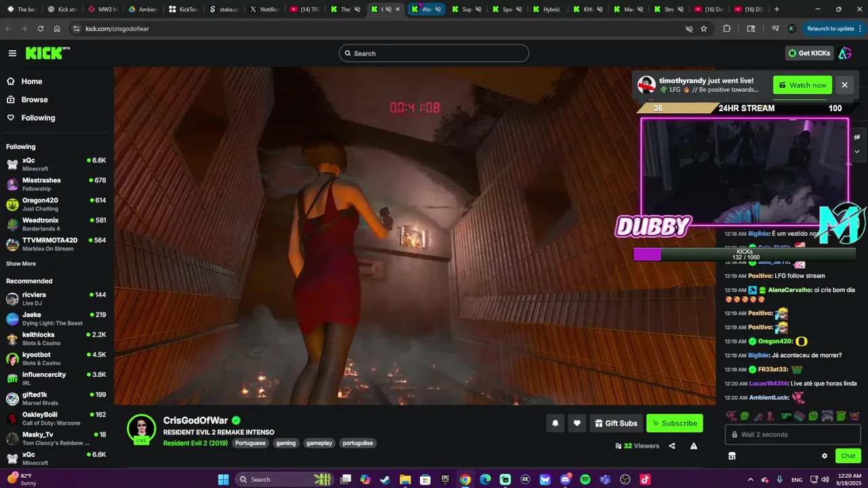
Task: Click the webcam overlay thumbnail
Action: (x=745, y=171)
